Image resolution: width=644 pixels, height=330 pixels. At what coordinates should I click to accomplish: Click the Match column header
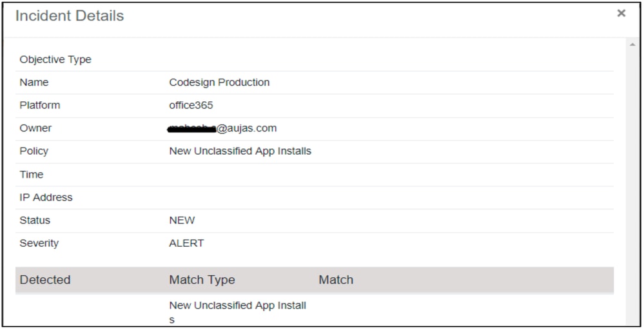(336, 280)
